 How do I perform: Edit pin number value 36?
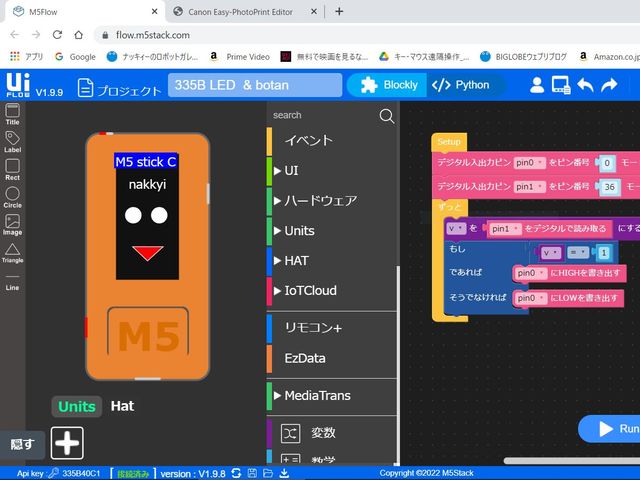[x=609, y=187]
